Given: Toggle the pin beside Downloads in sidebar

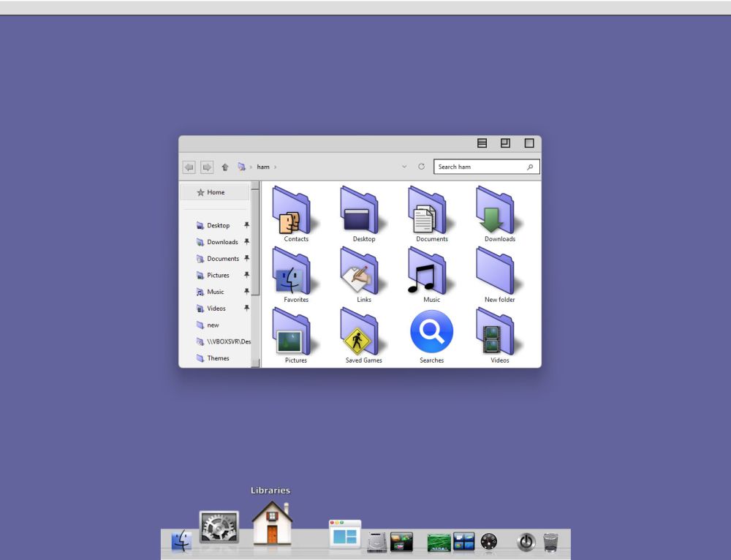Looking at the screenshot, I should (246, 242).
